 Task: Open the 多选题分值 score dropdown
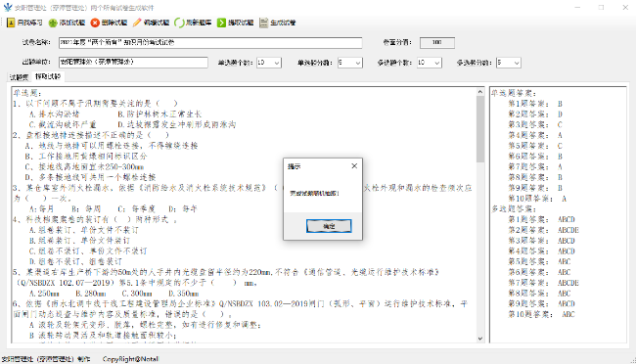517,63
